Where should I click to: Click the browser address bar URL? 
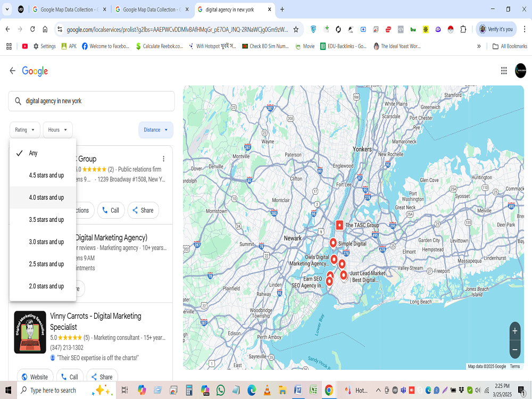click(x=177, y=29)
